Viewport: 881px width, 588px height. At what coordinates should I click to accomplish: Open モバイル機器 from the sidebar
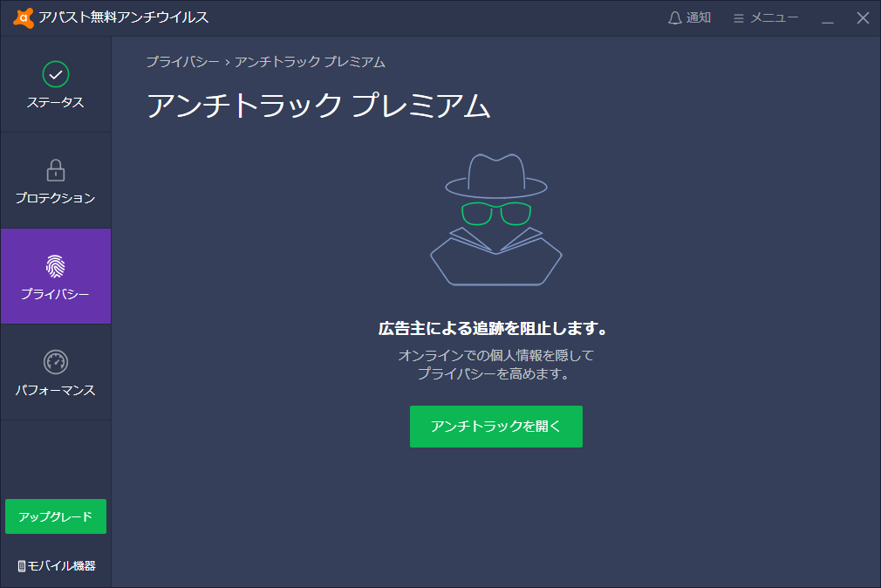point(56,564)
